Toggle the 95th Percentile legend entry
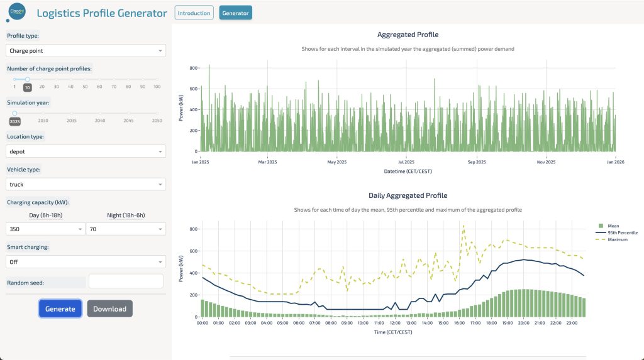This screenshot has width=644, height=360. 622,232
